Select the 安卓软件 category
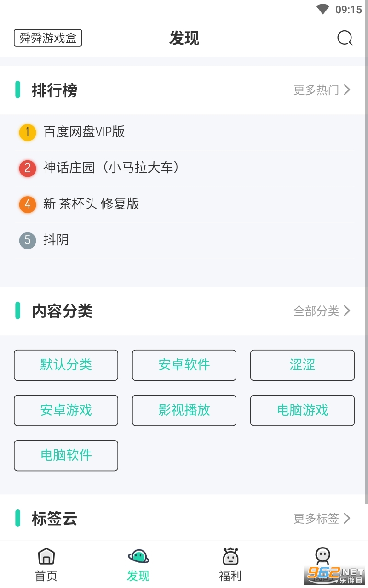Screen dimensions: 368x588 click(x=184, y=365)
